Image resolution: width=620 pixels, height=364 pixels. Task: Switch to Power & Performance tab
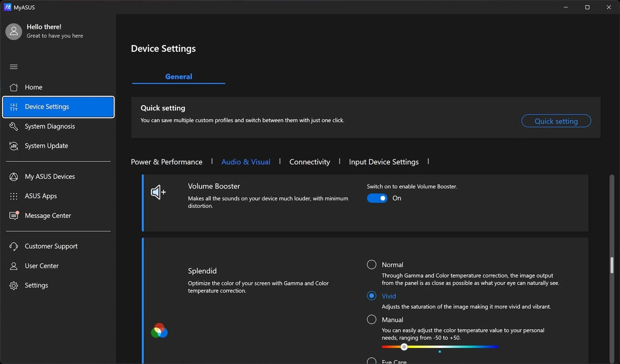click(x=167, y=162)
